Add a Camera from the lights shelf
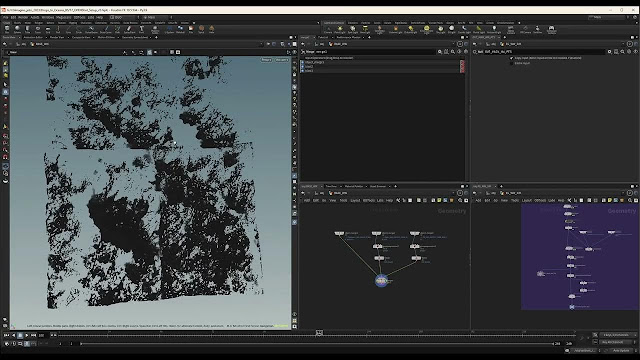 tap(328, 29)
